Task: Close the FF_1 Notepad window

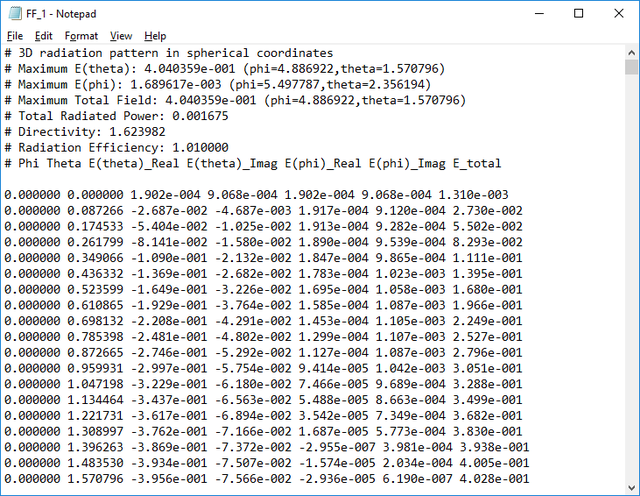Action: coord(619,13)
